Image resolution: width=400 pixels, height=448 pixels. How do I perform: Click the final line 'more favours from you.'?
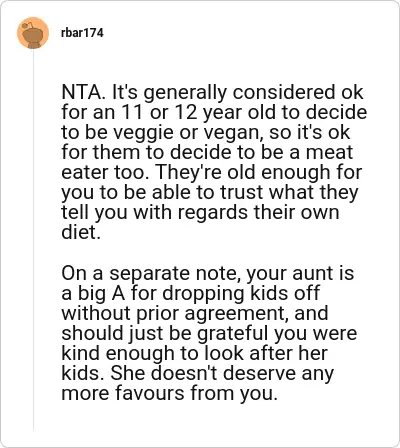pyautogui.click(x=169, y=393)
